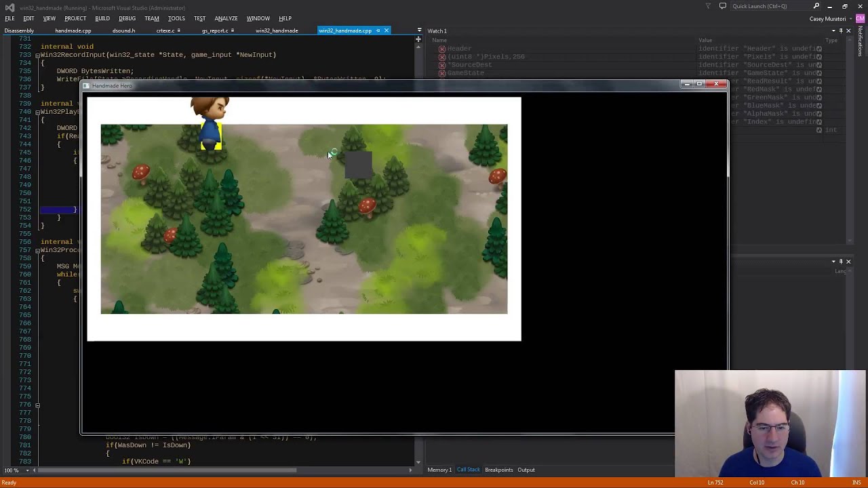The height and width of the screenshot is (488, 868).
Task: Open the HELP menu
Action: 285,18
